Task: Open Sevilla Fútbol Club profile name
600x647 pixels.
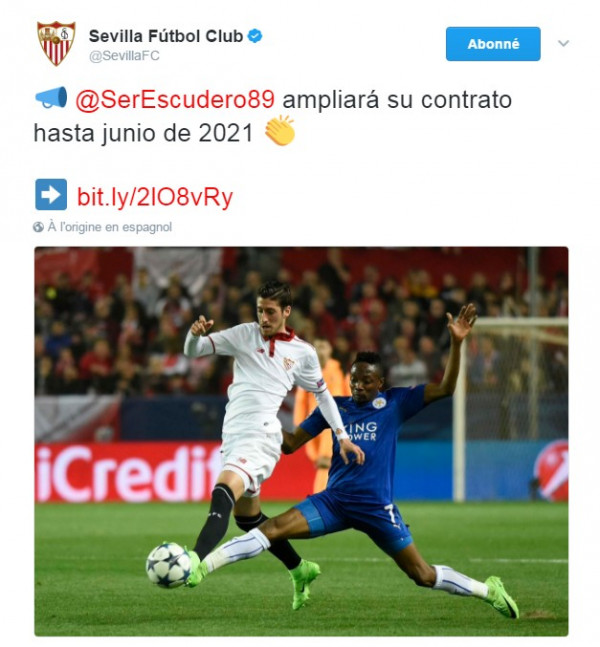Action: (166, 36)
